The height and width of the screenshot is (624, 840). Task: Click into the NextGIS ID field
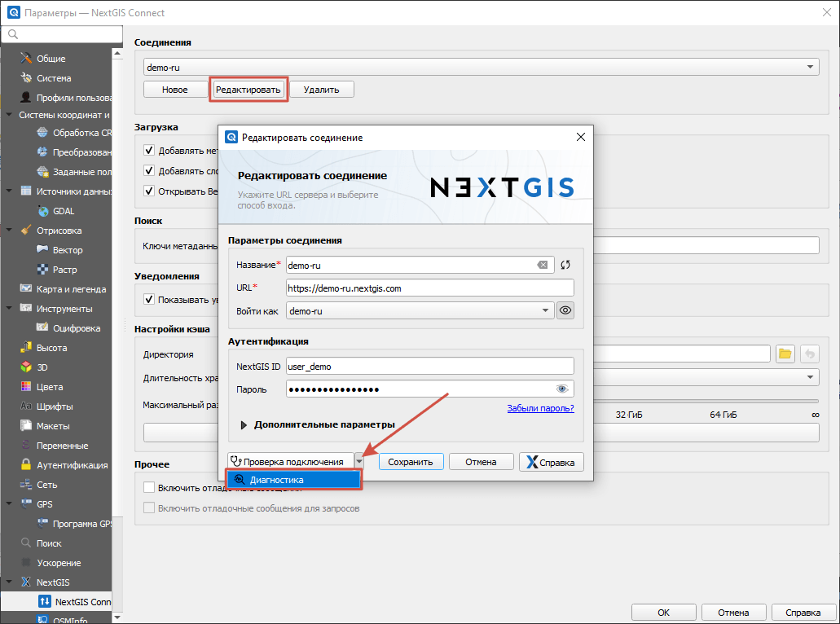(x=429, y=367)
